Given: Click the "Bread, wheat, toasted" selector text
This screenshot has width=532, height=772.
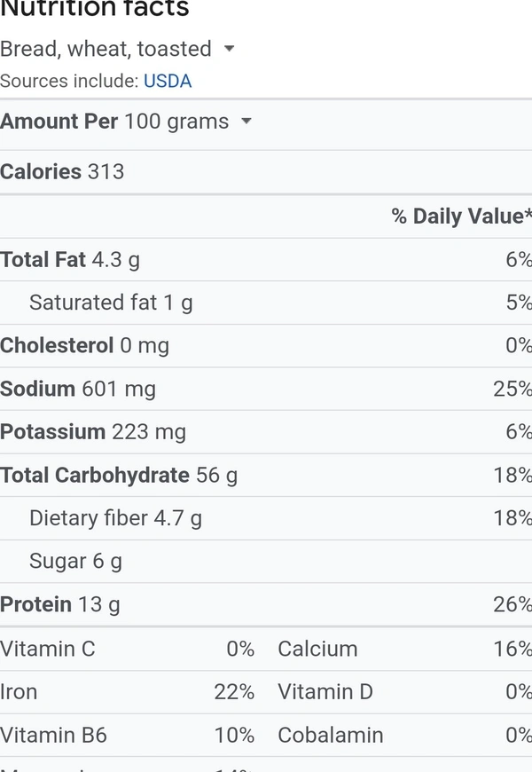Looking at the screenshot, I should click(x=106, y=49).
